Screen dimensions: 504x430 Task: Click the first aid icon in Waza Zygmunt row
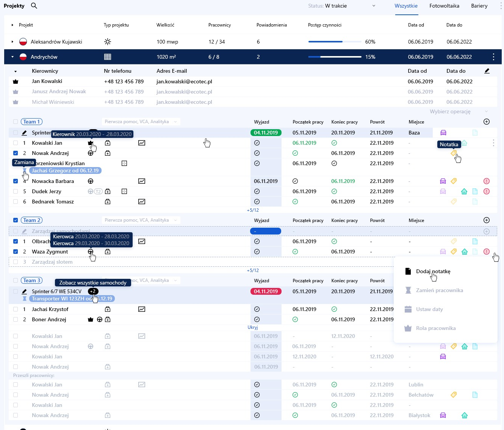pos(108,252)
